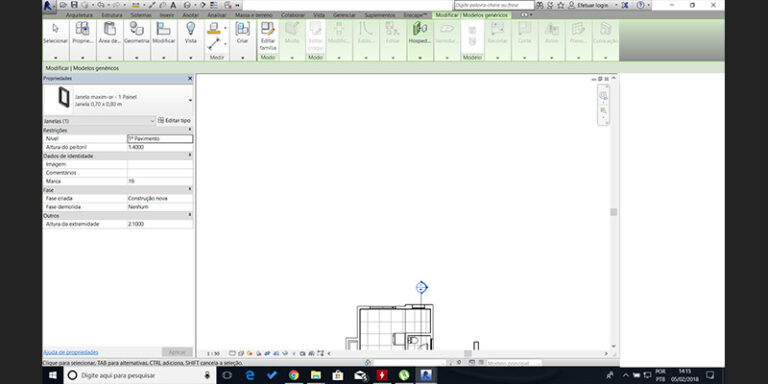Open the Arquitetura ribbon tab
Viewport: 768px width, 384px height.
[79, 15]
